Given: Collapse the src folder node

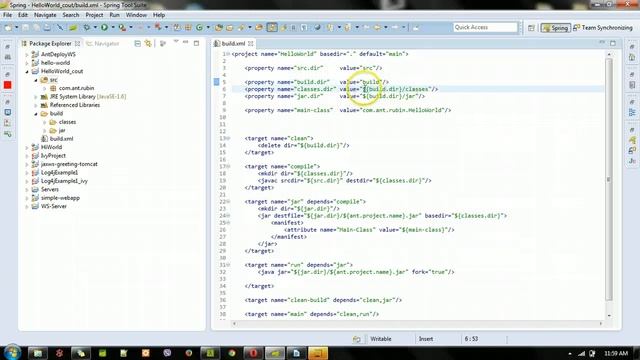Looking at the screenshot, I should pyautogui.click(x=36, y=80).
